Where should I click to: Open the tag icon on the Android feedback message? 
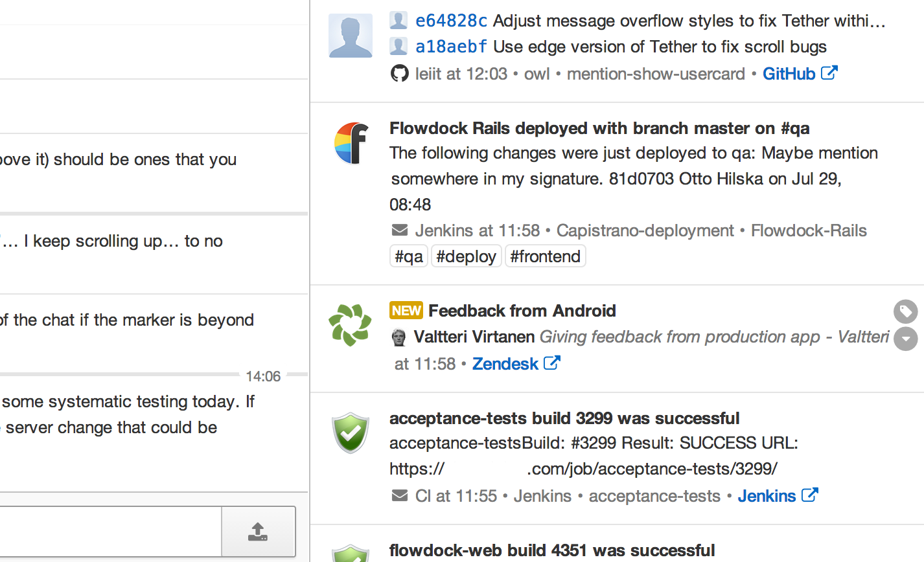[x=905, y=311]
